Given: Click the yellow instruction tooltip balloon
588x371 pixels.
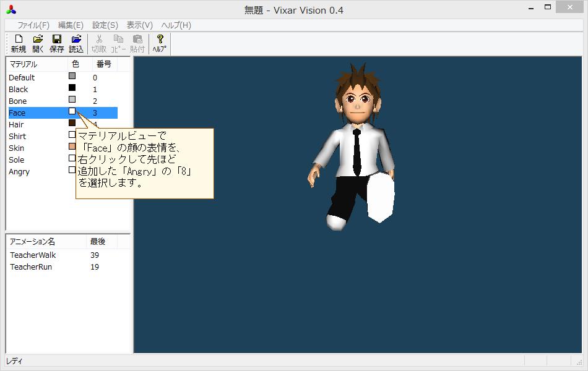Looking at the screenshot, I should pos(145,163).
